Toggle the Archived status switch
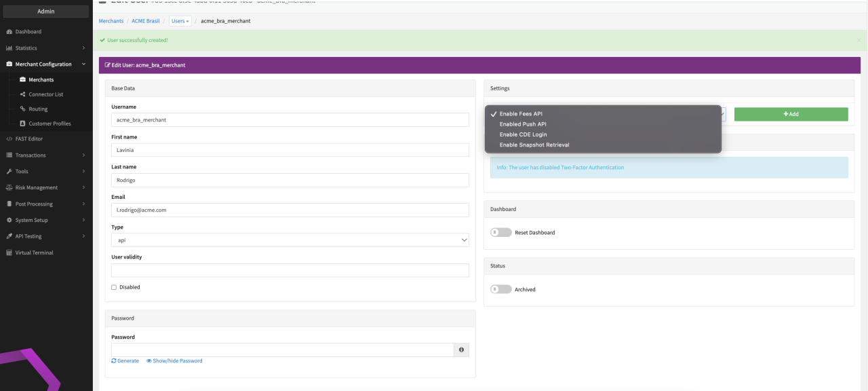Image resolution: width=868 pixels, height=391 pixels. coord(500,290)
